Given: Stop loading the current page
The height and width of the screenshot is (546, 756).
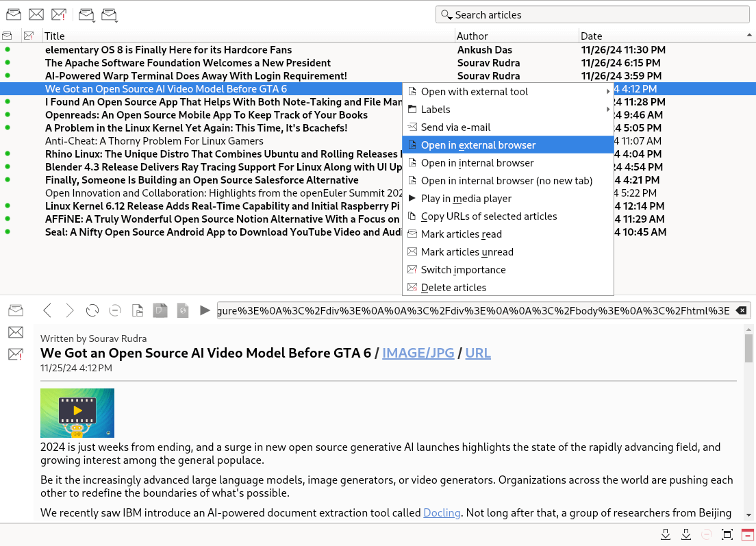Looking at the screenshot, I should coord(114,310).
